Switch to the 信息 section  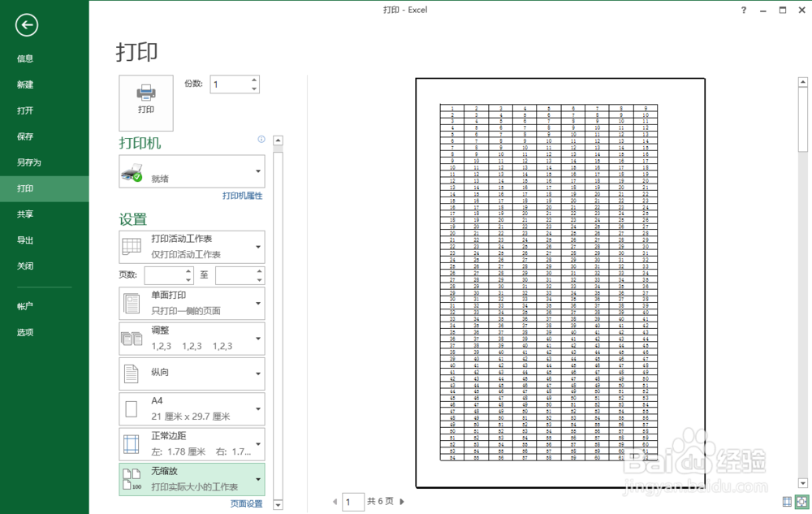(25, 58)
